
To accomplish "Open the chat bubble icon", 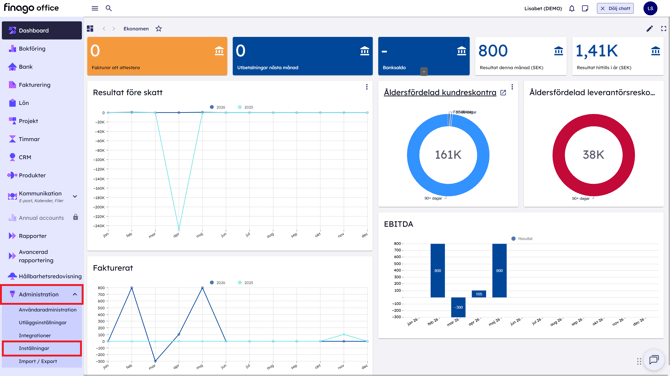I will click(x=654, y=360).
